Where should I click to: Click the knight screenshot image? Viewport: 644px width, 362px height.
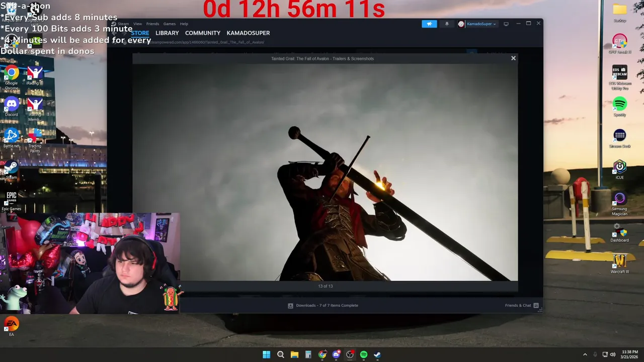click(325, 172)
